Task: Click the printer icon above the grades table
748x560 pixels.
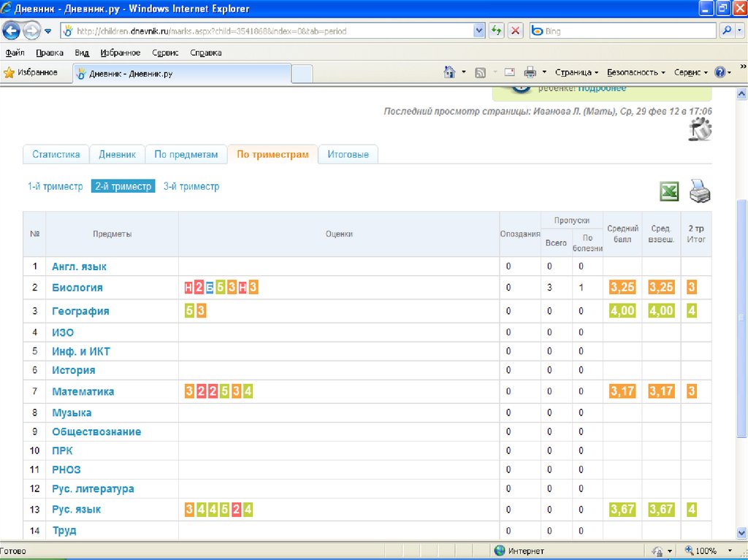Action: [700, 191]
